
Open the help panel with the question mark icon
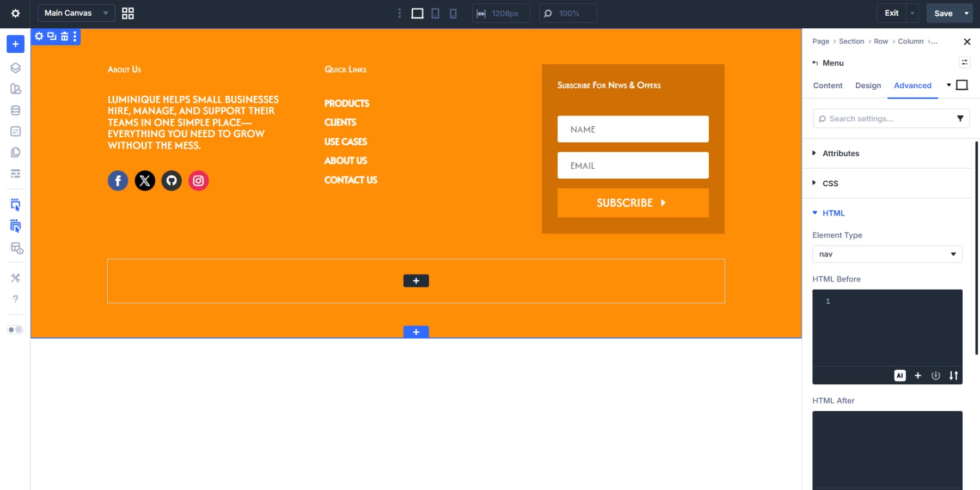click(15, 299)
